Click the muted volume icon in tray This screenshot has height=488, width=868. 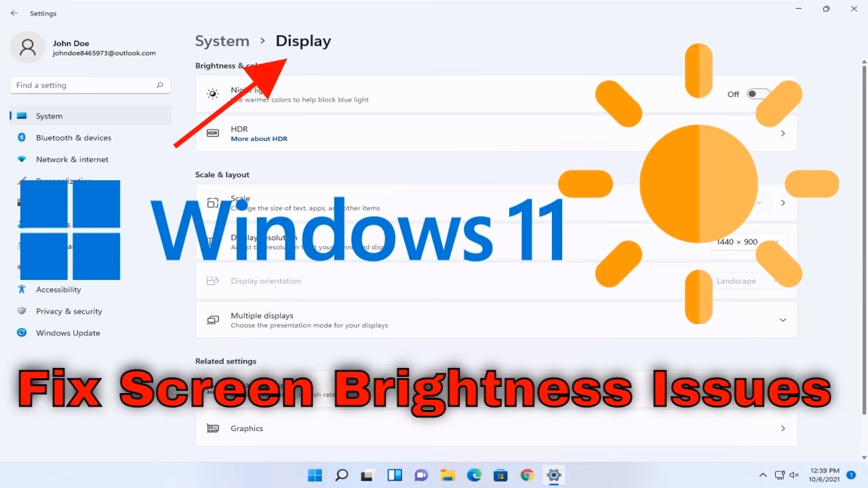795,475
